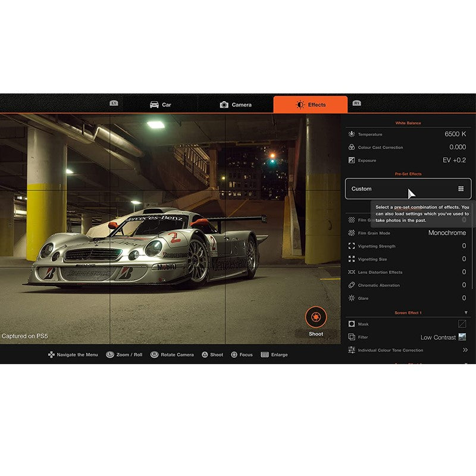The width and height of the screenshot is (476, 476).
Task: Click the Exposure icon
Action: (352, 160)
